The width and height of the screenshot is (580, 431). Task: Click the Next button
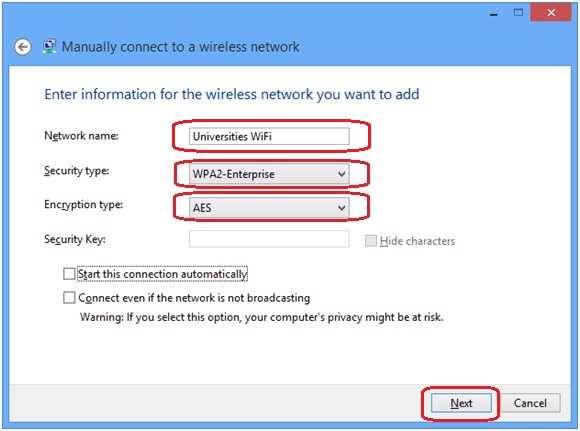click(461, 403)
